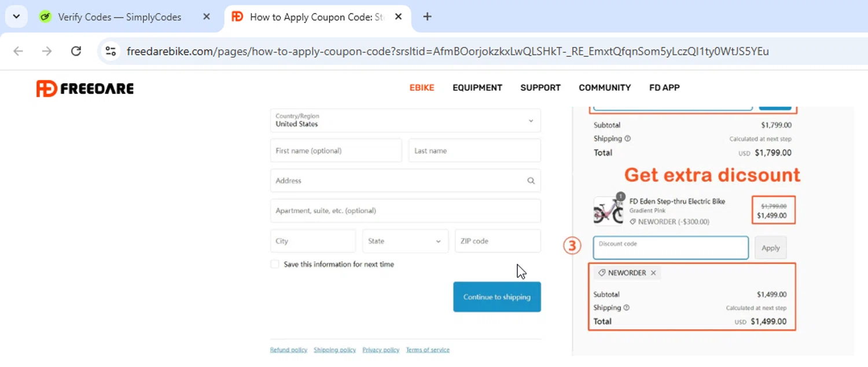Open the Shipping policy link
This screenshot has width=868, height=367.
334,350
